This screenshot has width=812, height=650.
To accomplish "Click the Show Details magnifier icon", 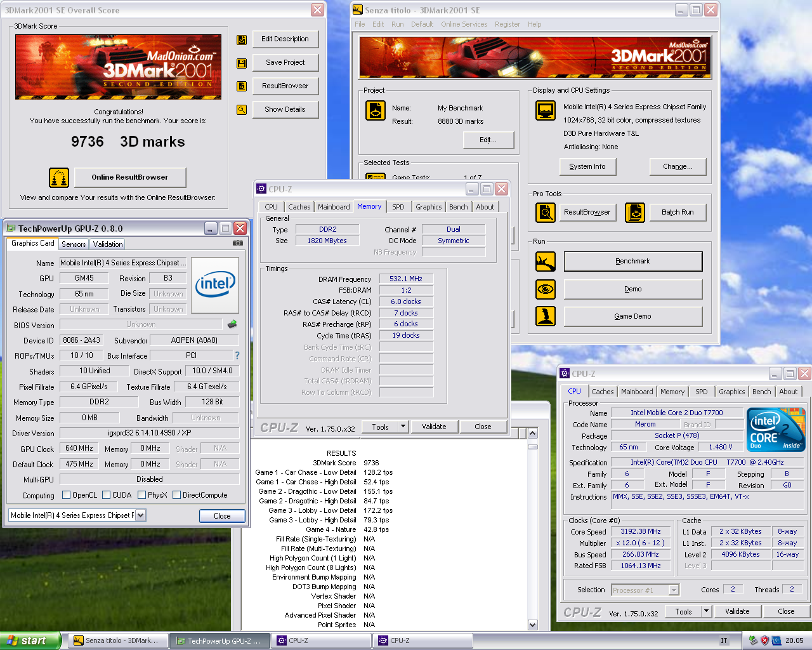I will point(242,110).
